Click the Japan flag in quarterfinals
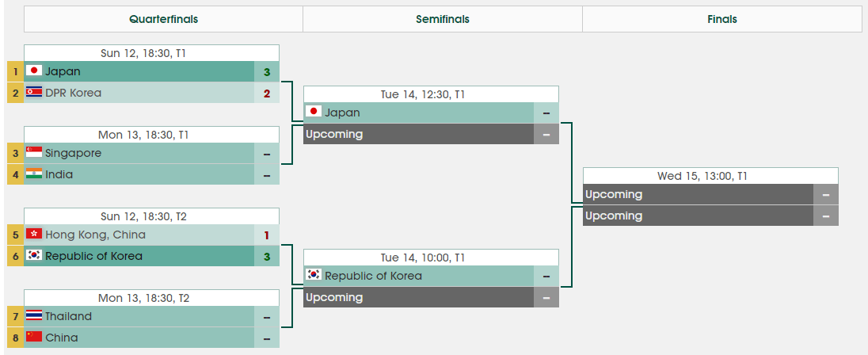 (x=34, y=71)
